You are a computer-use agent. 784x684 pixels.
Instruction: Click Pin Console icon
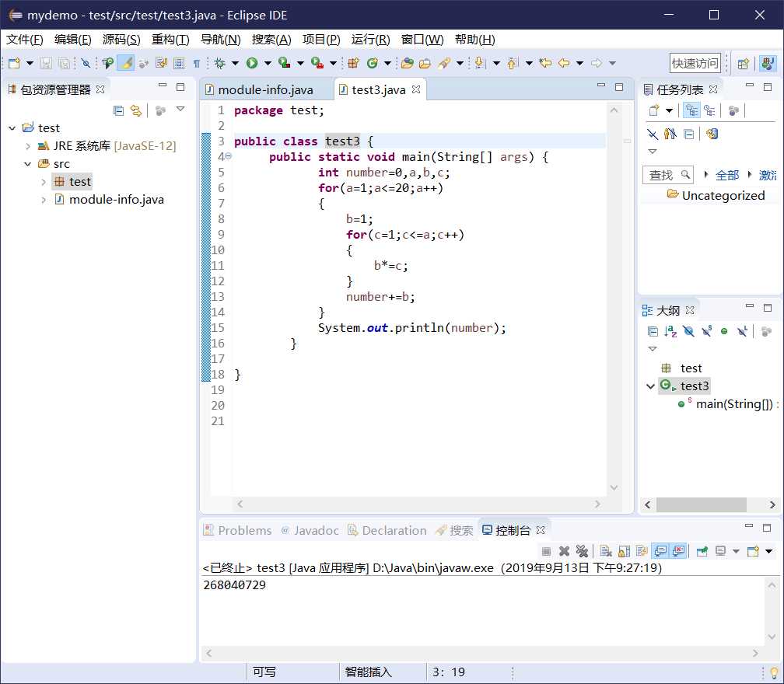[x=702, y=551]
